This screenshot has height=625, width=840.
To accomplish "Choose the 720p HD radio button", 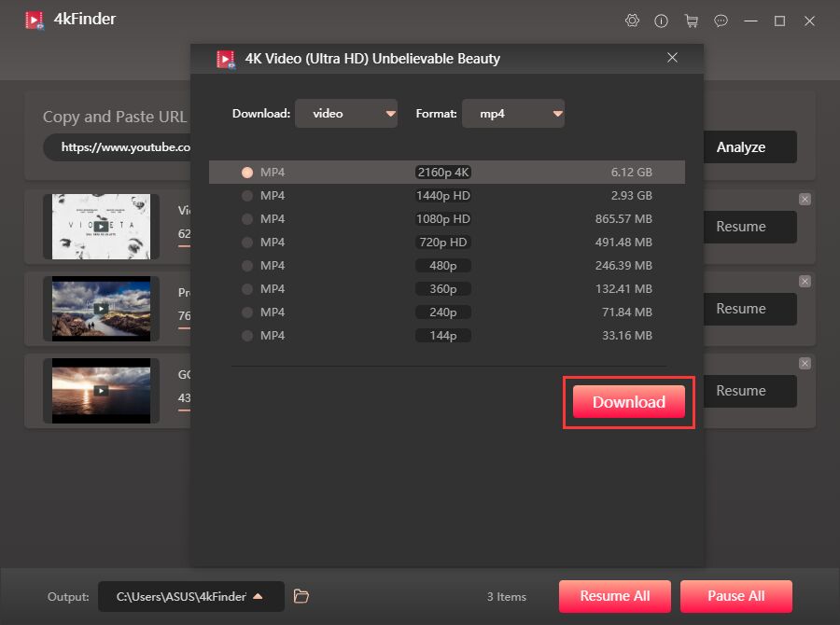I will tap(247, 243).
